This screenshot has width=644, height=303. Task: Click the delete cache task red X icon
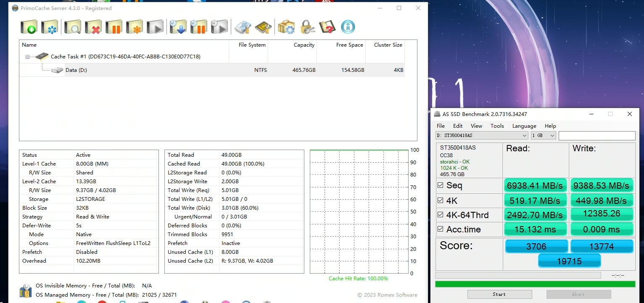[93, 27]
